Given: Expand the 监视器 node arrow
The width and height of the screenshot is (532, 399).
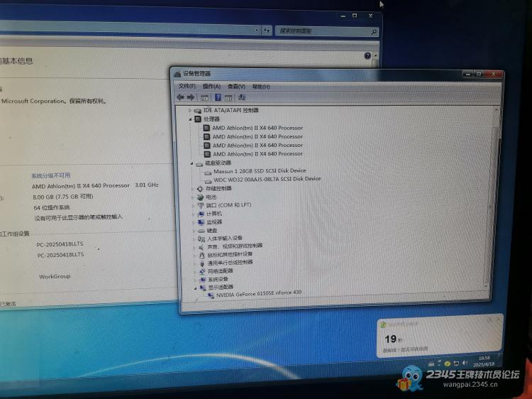Looking at the screenshot, I should coord(194,222).
